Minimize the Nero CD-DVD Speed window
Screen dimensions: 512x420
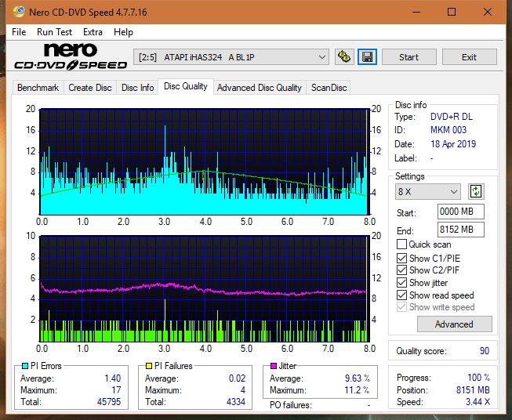tap(416, 12)
